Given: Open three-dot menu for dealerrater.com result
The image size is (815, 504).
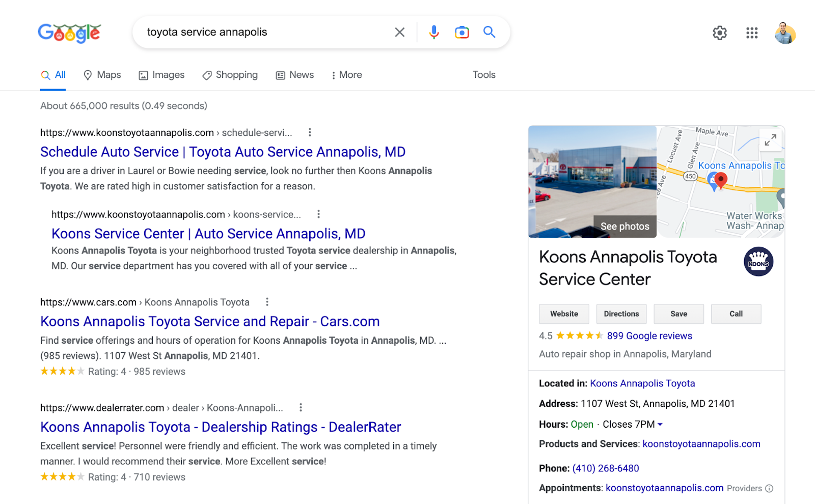Looking at the screenshot, I should coord(301,407).
